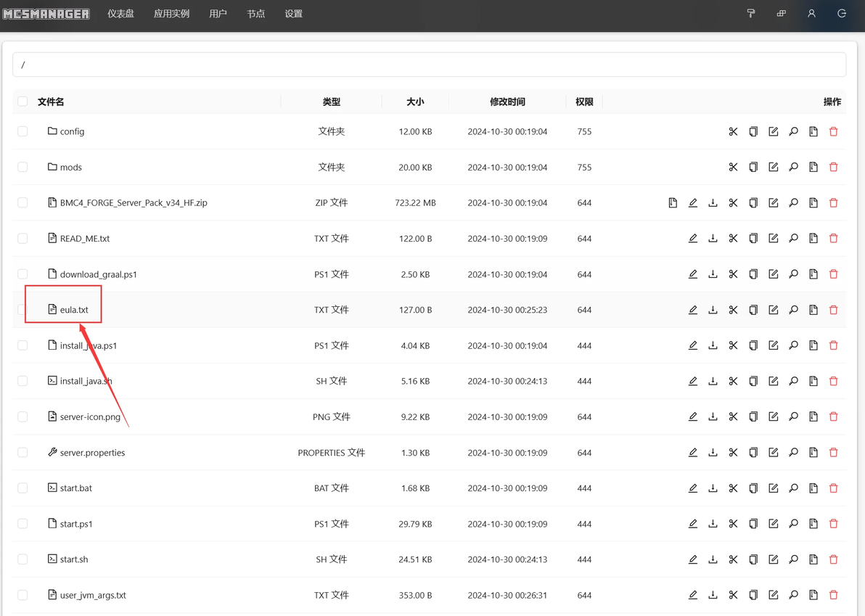
Task: Compress the config folder to zip
Action: tap(813, 131)
